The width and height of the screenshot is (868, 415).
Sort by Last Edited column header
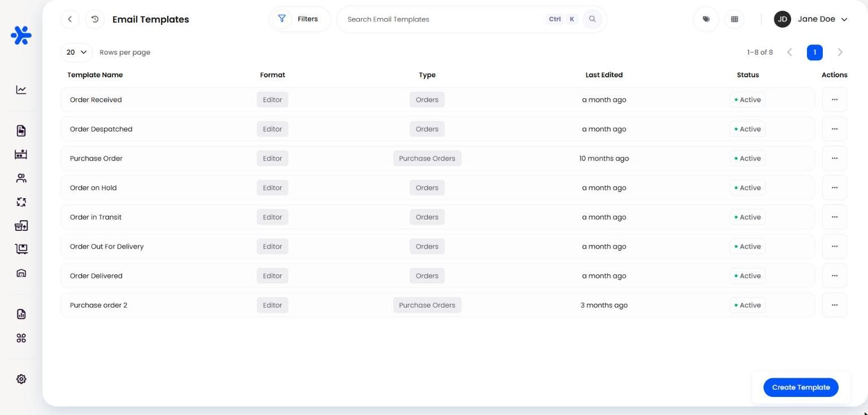tap(604, 75)
